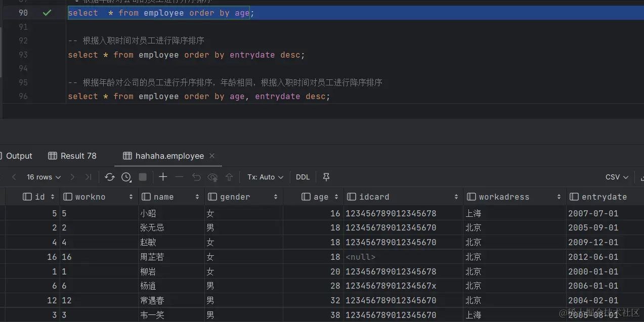The height and width of the screenshot is (322, 644).
Task: Sort by age column arrows
Action: (336, 197)
